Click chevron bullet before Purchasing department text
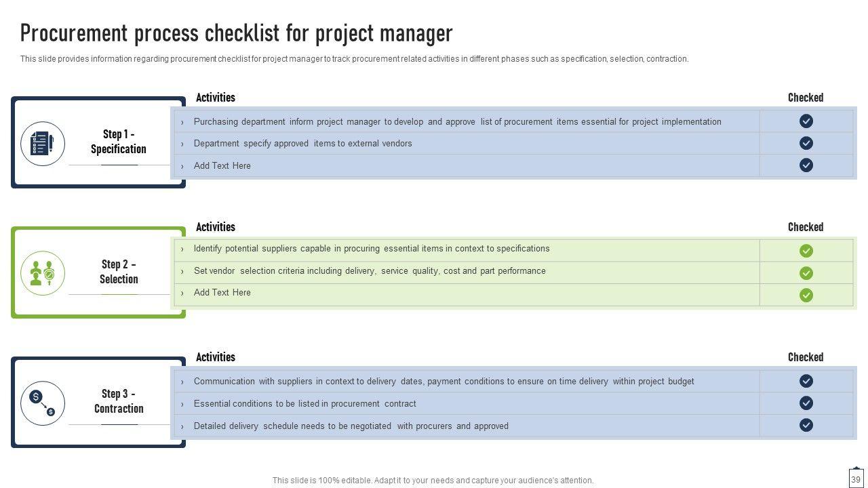This screenshot has width=868, height=488. coord(182,123)
